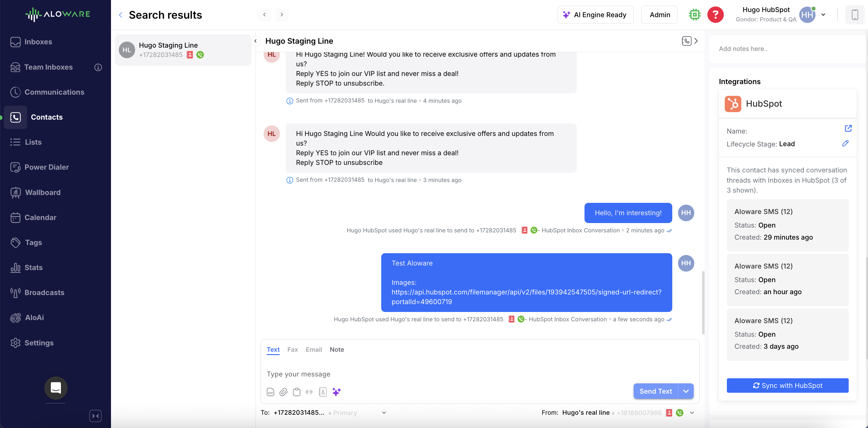
Task: Go to Communications page
Action: 47,92
